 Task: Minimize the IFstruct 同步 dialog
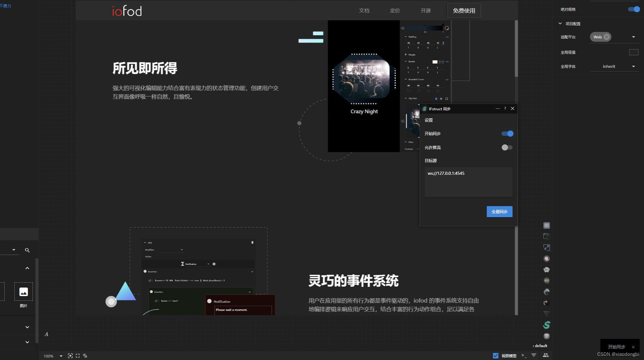[498, 108]
